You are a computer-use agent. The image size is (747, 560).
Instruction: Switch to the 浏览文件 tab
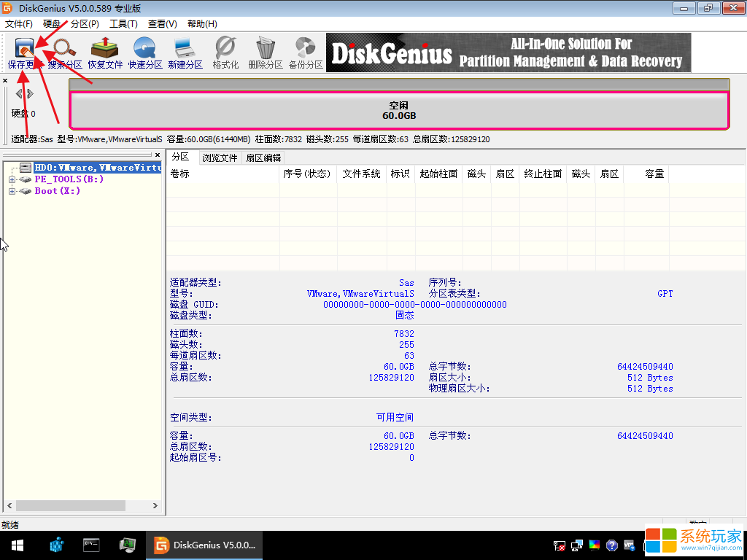[x=220, y=158]
